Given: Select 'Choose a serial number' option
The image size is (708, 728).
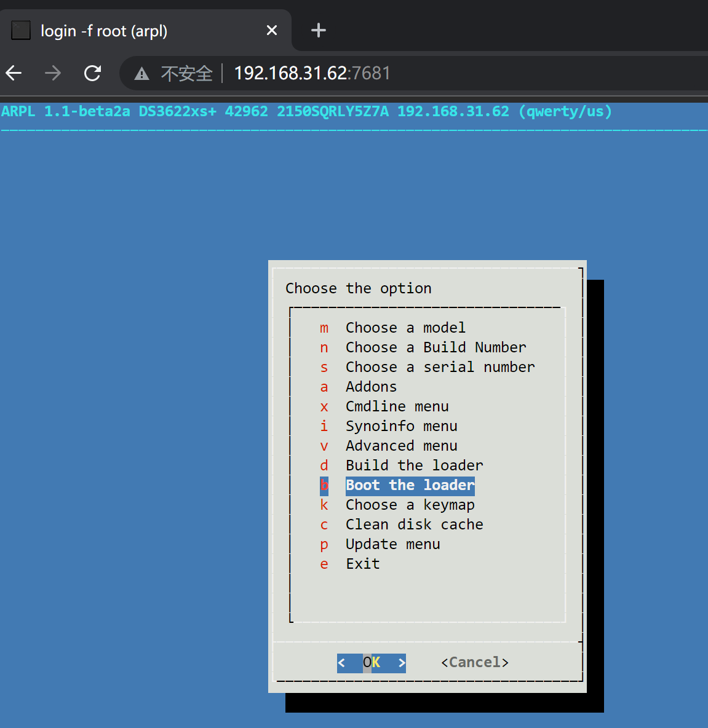Looking at the screenshot, I should coord(440,366).
